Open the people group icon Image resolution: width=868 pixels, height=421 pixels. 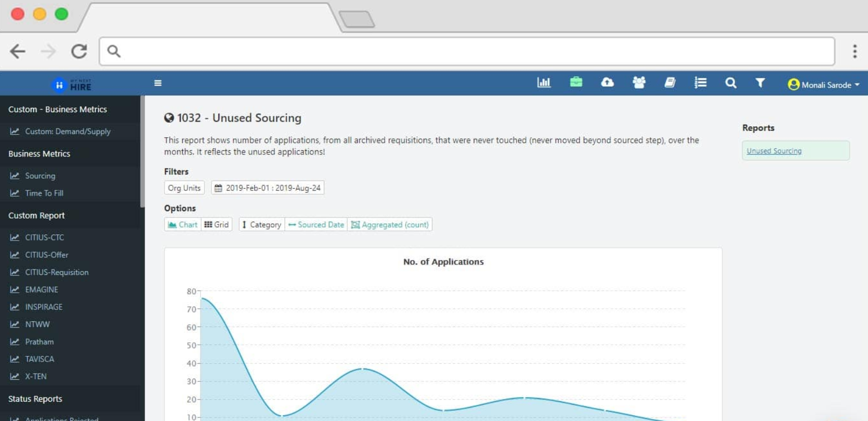[x=639, y=82]
